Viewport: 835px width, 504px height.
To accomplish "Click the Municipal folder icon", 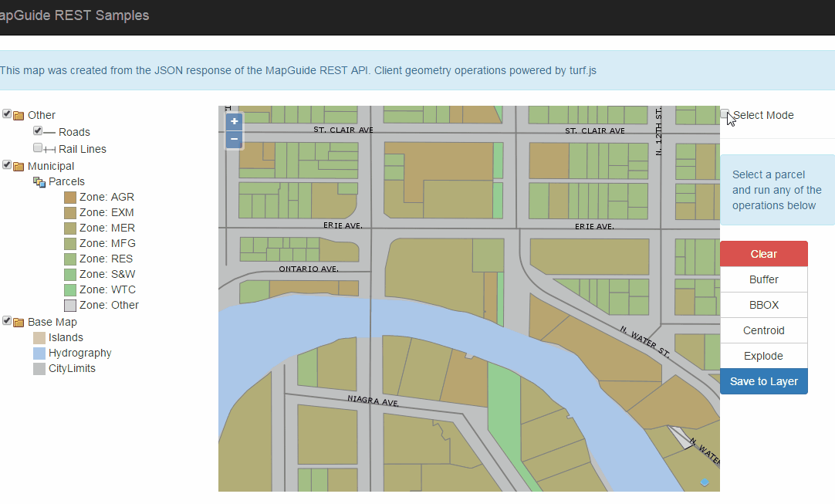I will click(x=19, y=164).
